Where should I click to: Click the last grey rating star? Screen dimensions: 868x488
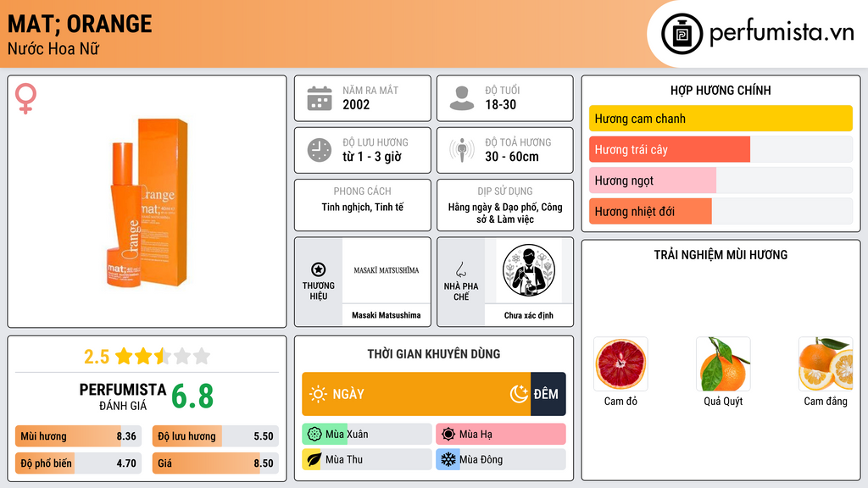click(x=202, y=357)
